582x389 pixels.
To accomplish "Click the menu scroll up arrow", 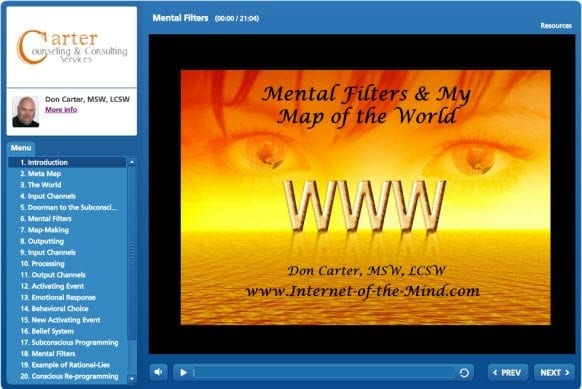I will pyautogui.click(x=132, y=162).
